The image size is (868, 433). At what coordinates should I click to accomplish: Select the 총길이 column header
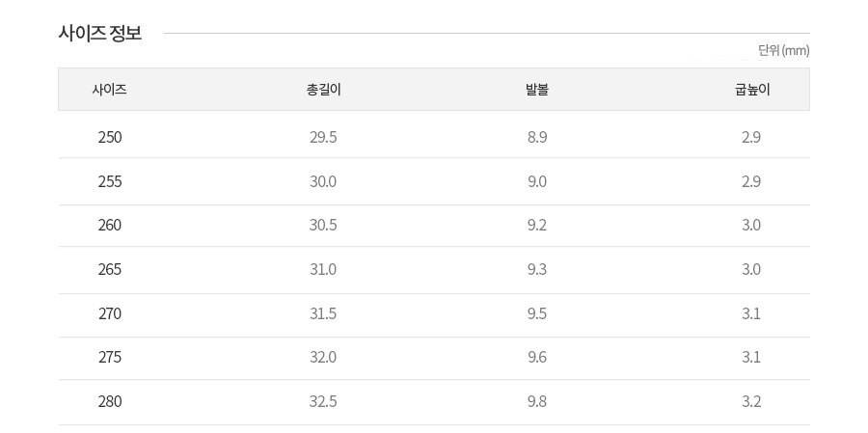click(323, 90)
